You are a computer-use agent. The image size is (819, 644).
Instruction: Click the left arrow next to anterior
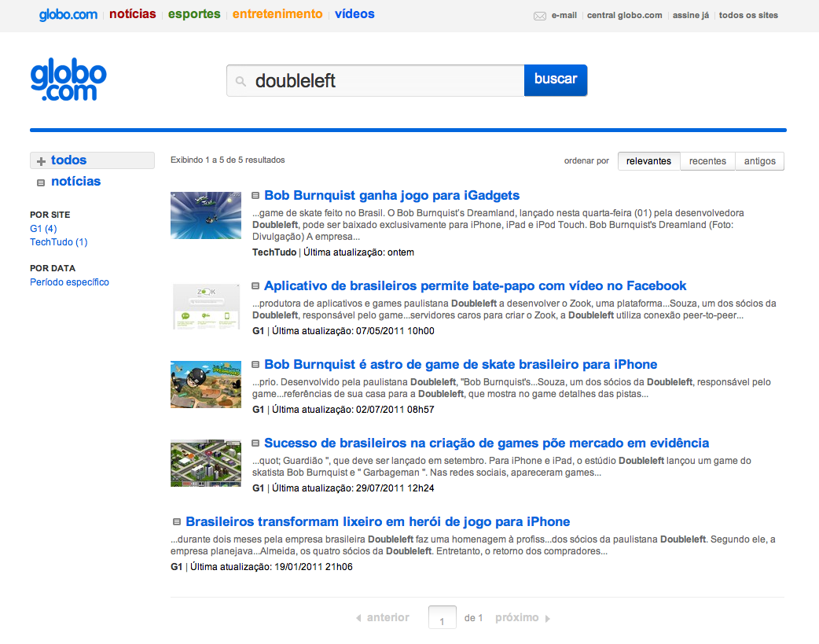pyautogui.click(x=359, y=618)
